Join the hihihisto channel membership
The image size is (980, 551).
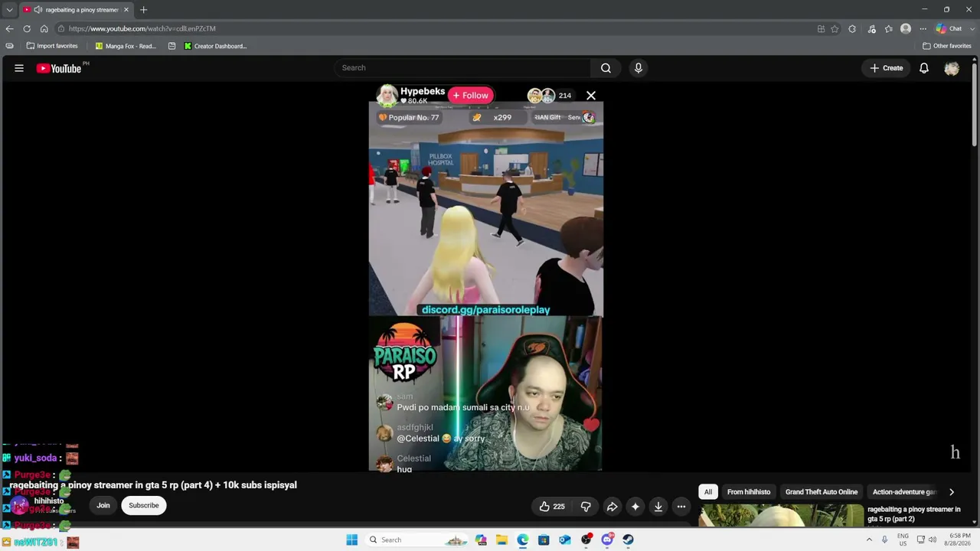103,506
